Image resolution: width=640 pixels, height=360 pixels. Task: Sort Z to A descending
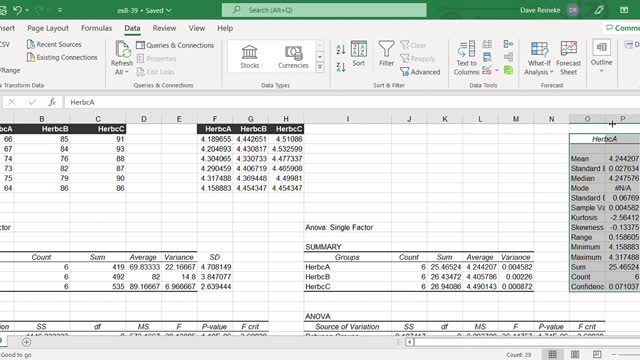pos(341,67)
